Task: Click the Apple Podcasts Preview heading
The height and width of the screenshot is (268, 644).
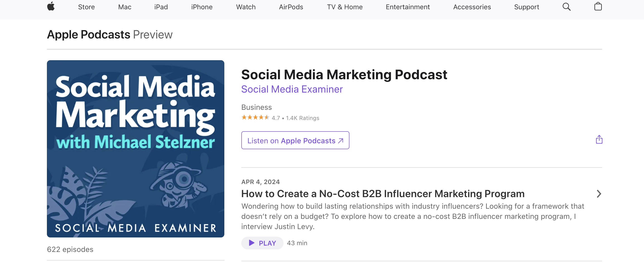Action: (x=109, y=34)
